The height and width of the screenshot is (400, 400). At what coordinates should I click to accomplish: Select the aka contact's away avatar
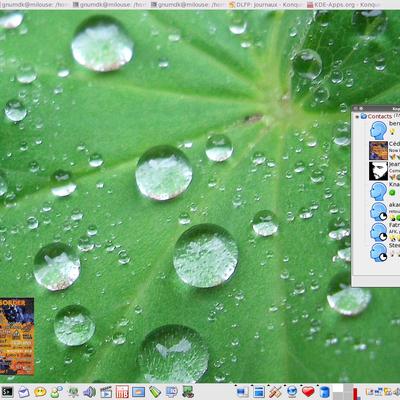click(x=378, y=212)
